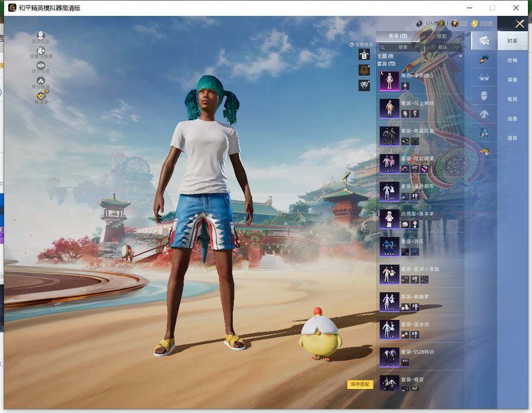Viewport: 532px width, 413px height.
Task: Open the 分解与拆解 puzzle icon
Action: [x=41, y=50]
